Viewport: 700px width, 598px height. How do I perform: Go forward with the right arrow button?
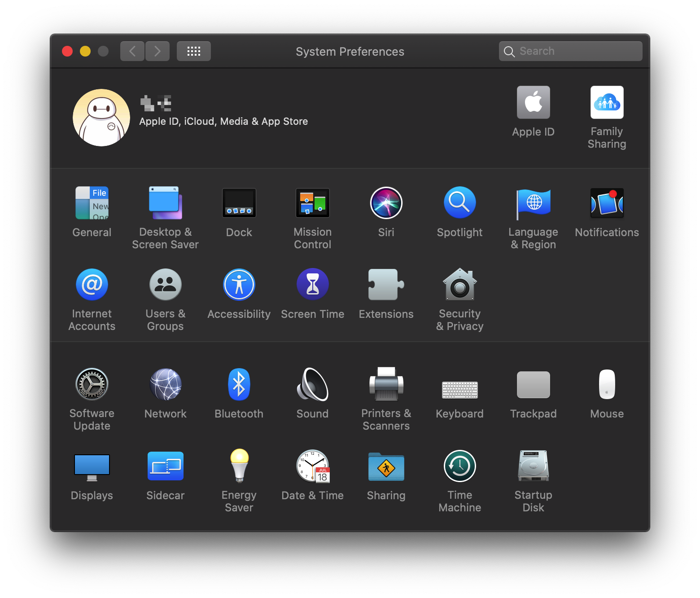(x=157, y=51)
